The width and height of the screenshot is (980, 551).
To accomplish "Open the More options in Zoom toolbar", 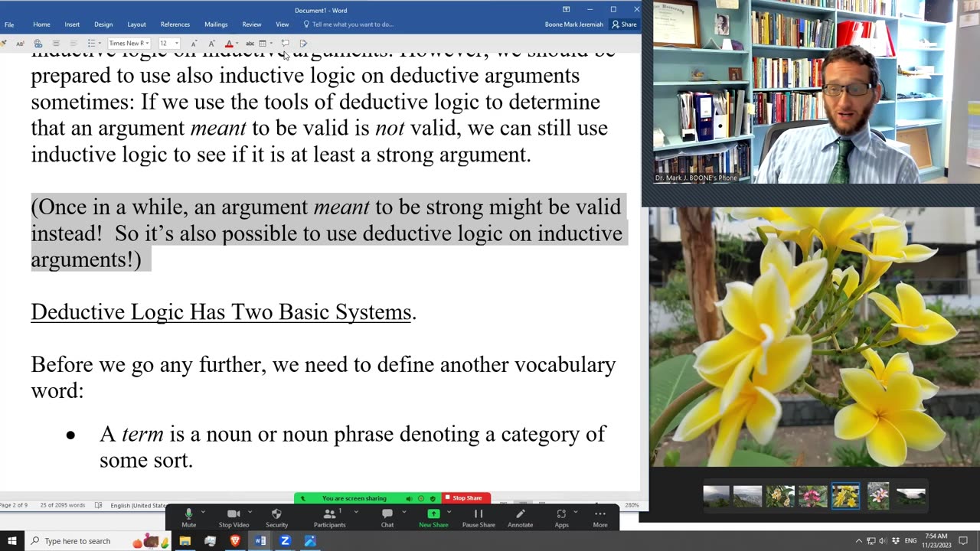I will [600, 518].
